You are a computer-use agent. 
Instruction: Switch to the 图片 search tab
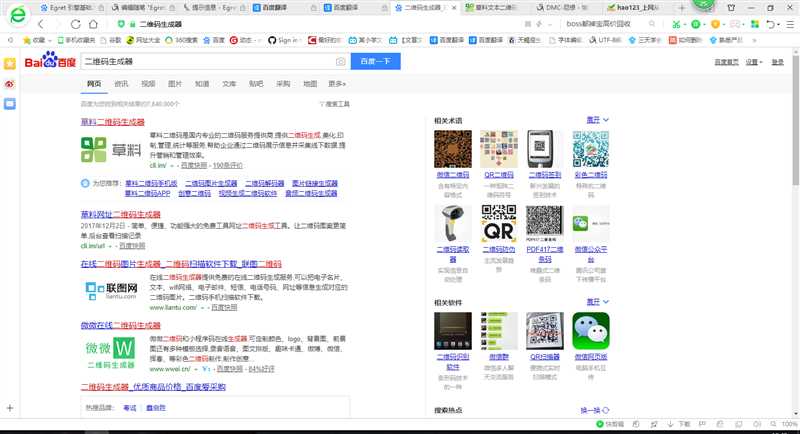(x=175, y=84)
